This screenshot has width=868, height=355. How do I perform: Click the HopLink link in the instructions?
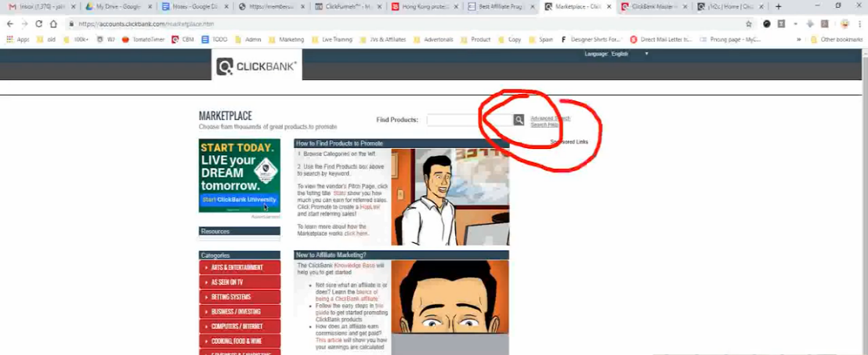click(369, 207)
